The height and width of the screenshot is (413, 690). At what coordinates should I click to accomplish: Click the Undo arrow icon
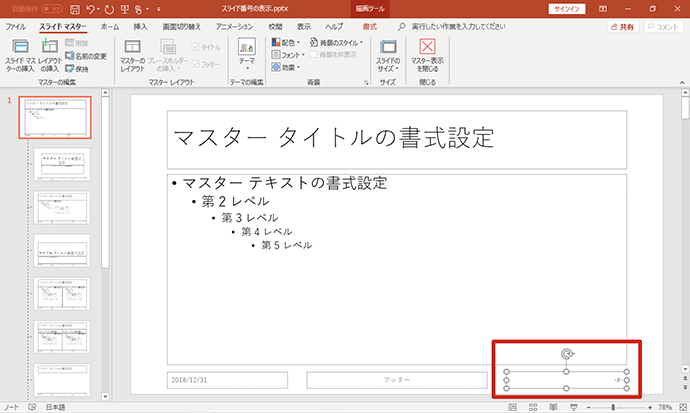(90, 9)
